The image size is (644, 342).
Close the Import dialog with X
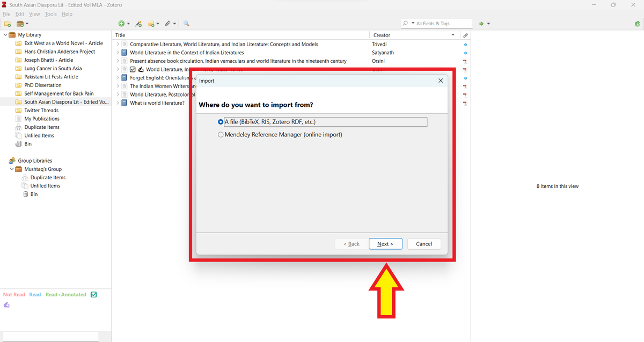[x=441, y=81]
